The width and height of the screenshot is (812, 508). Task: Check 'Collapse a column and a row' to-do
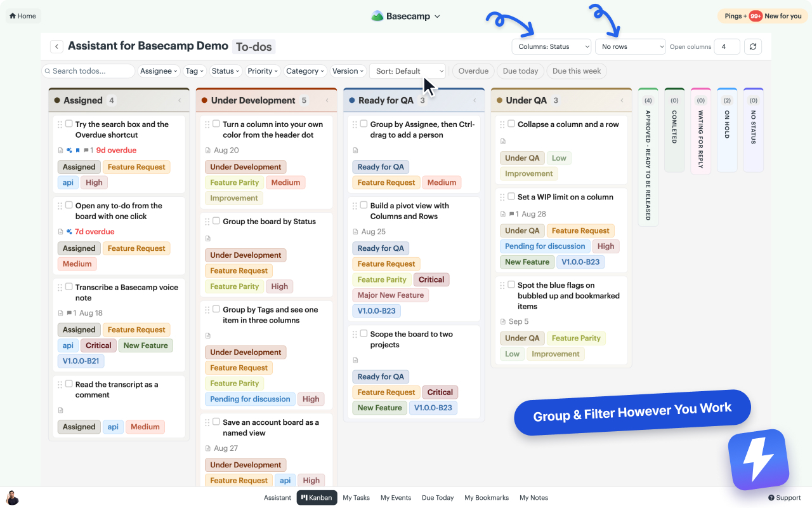[511, 124]
